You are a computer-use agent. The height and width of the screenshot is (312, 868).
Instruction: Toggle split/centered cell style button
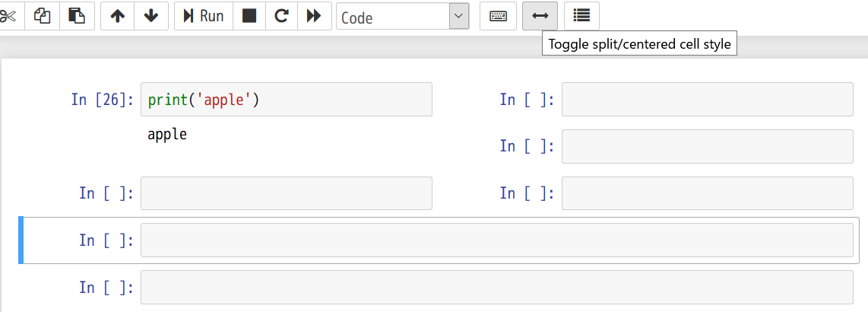pyautogui.click(x=540, y=16)
